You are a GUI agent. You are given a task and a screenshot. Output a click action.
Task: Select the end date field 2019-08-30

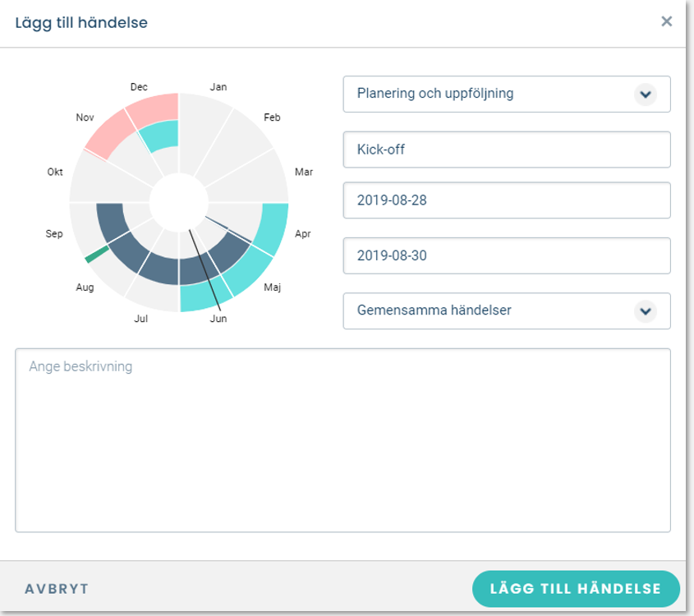[x=507, y=255]
